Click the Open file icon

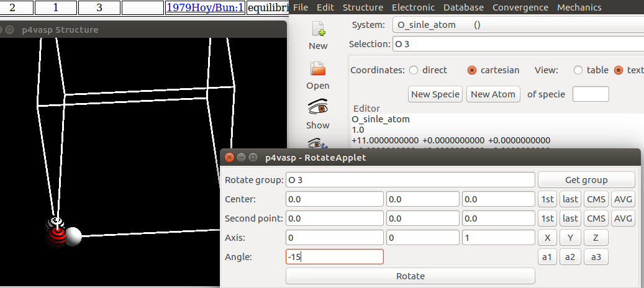tap(318, 68)
